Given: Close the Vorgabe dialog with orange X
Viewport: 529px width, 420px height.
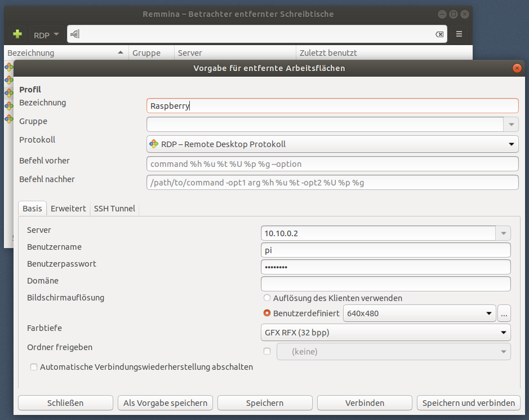Looking at the screenshot, I should coord(517,68).
